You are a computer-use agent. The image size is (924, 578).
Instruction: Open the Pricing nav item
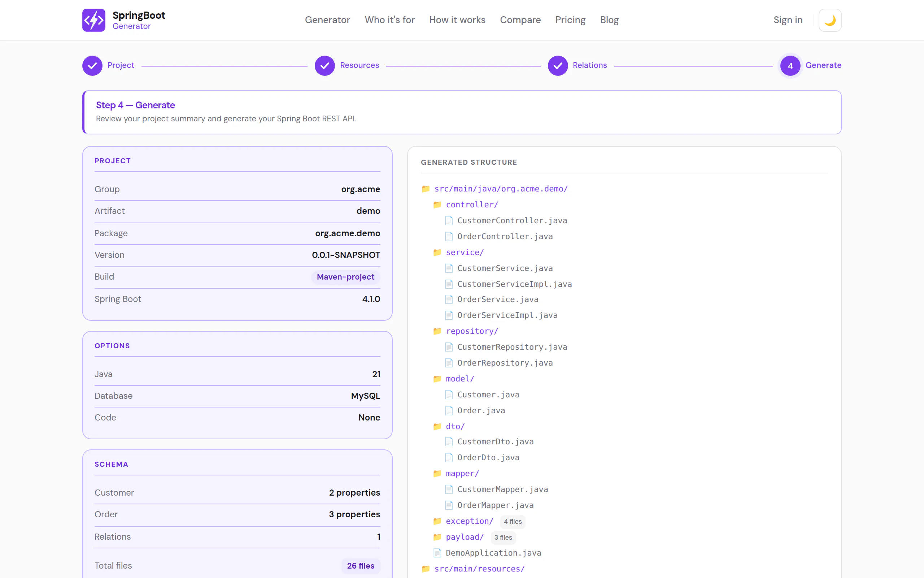pyautogui.click(x=570, y=20)
